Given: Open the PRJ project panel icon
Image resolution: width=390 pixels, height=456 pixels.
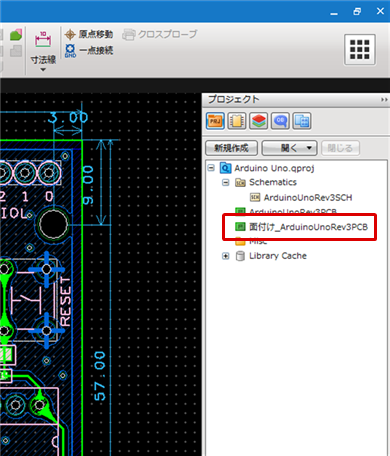Looking at the screenshot, I should 215,121.
